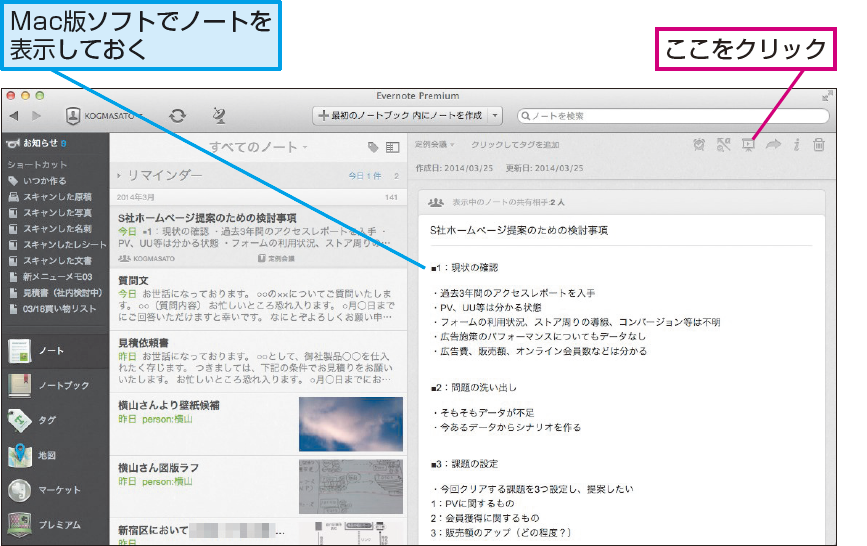
Task: Open the 03/18買い物リスト shortcut
Action: pos(53,309)
